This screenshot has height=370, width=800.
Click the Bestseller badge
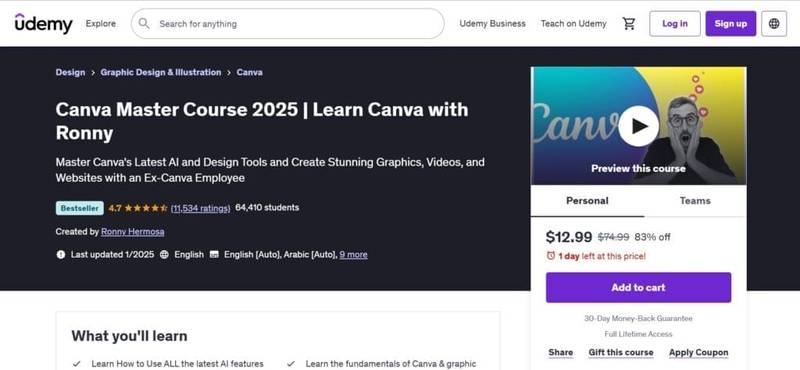coord(80,208)
